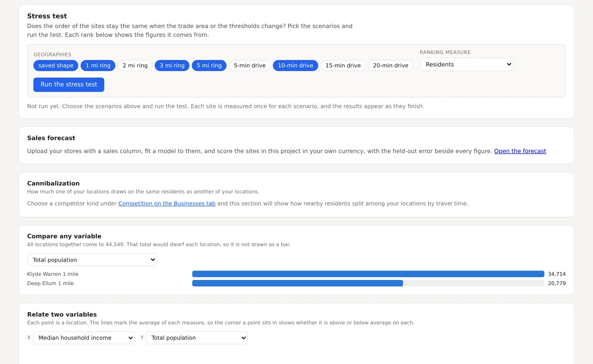Viewport: 593px width, 364px height.
Task: Enable the 5-min drive scenario
Action: tap(249, 66)
